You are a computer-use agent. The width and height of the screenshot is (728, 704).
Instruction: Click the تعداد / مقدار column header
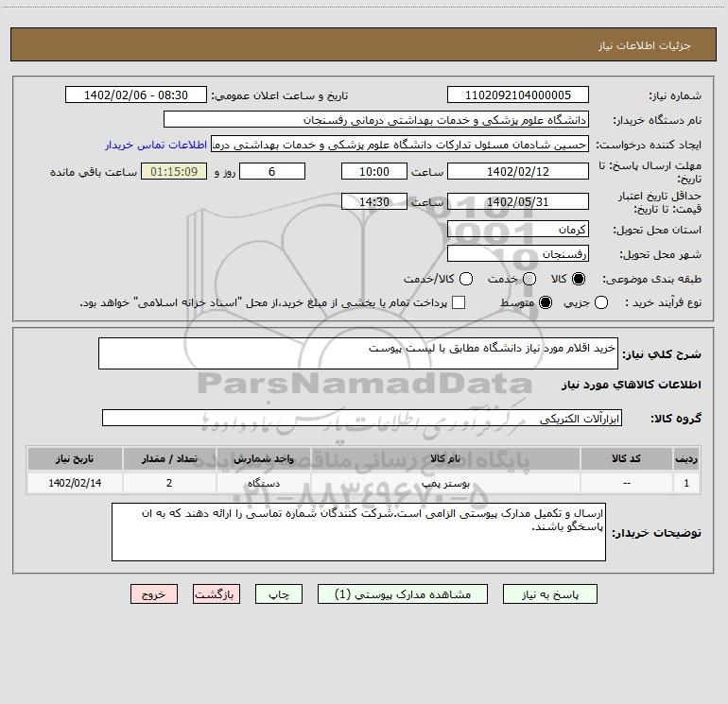tap(169, 458)
